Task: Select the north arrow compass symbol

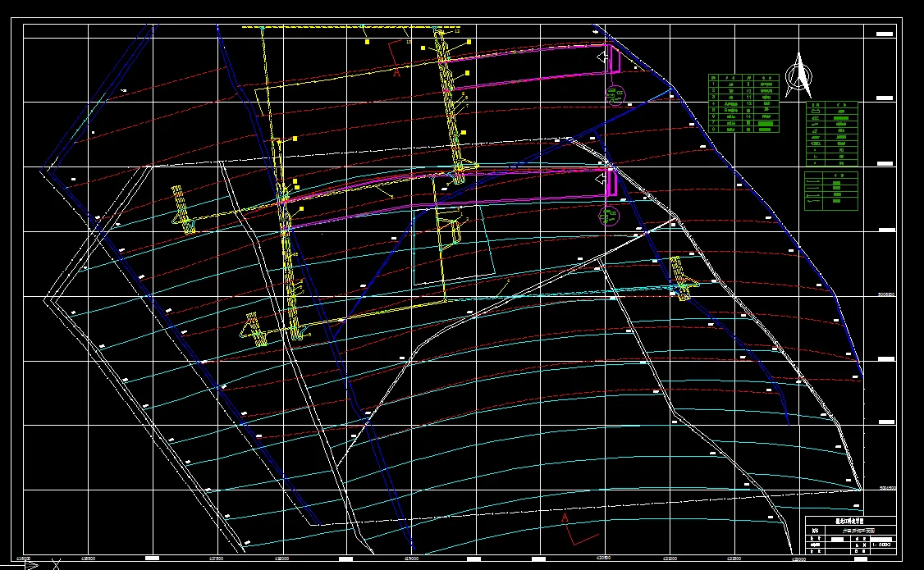Action: tap(799, 75)
